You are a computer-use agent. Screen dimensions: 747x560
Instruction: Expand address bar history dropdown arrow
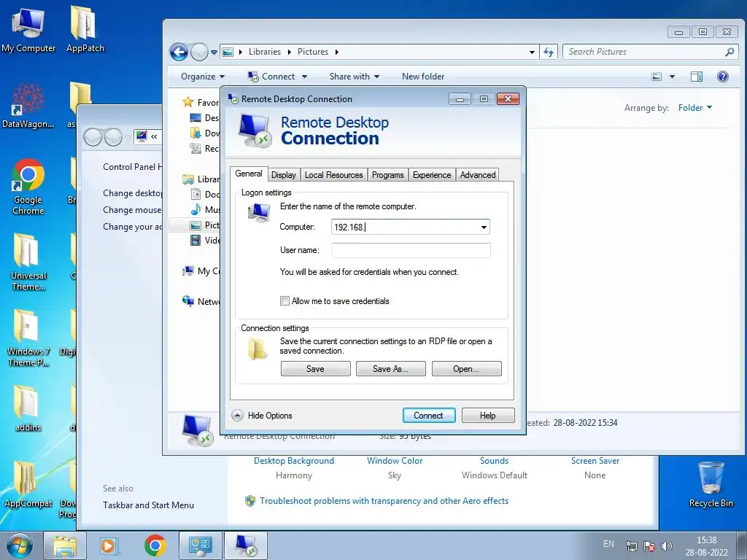(532, 52)
